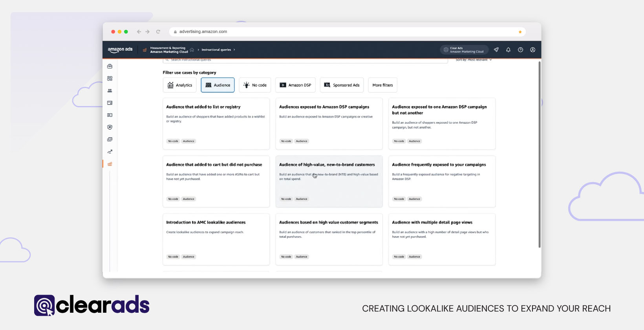The height and width of the screenshot is (330, 644).
Task: Open Audiences based on high value customer segments card
Action: tap(329, 239)
